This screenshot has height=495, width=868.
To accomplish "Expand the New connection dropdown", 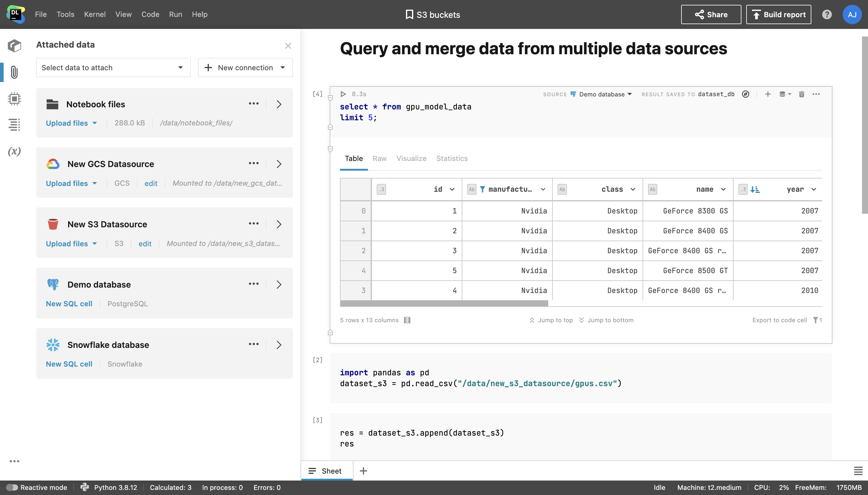I will pos(282,68).
